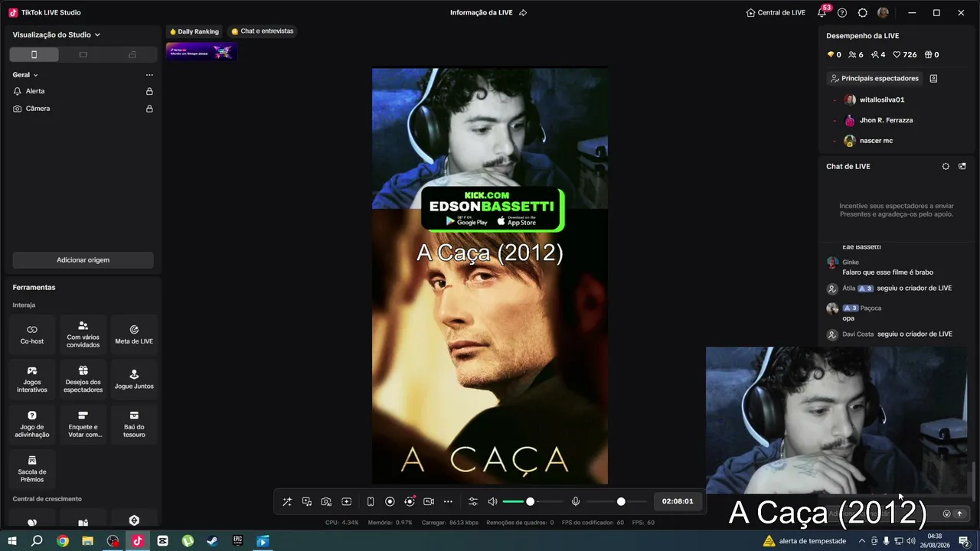980x551 pixels.
Task: Open the Co-host tool
Action: point(32,334)
